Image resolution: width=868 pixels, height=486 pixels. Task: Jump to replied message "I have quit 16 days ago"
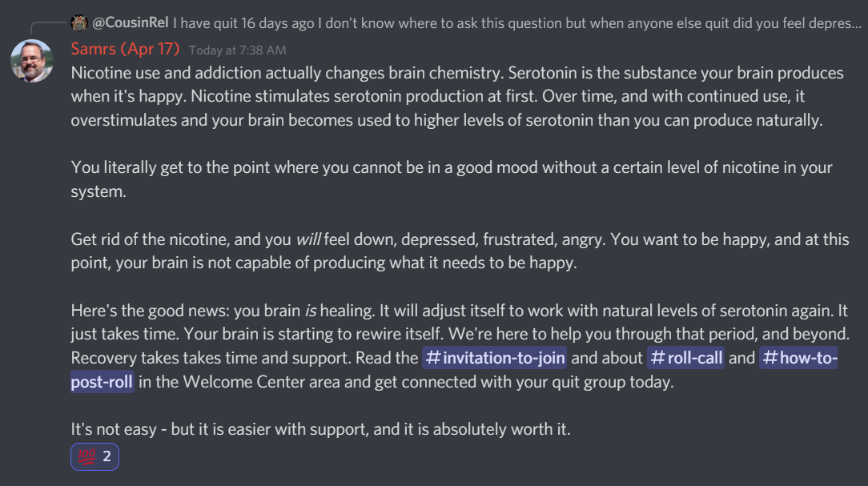[x=512, y=23]
